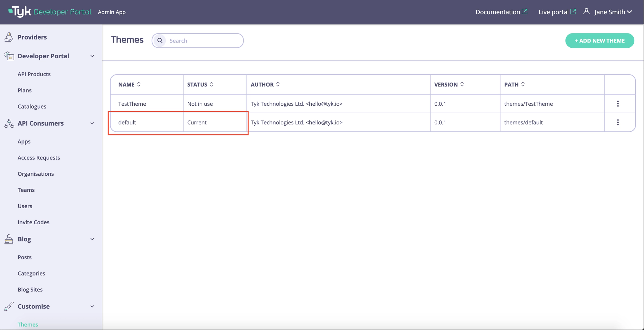This screenshot has width=644, height=330.
Task: Collapse the Developer Portal section
Action: tap(92, 56)
